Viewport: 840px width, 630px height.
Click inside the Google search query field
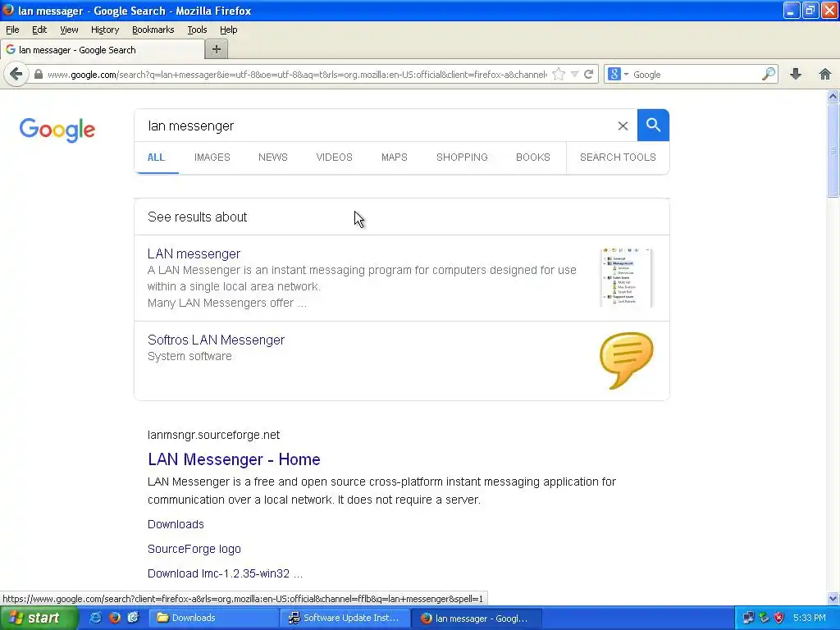(375, 126)
